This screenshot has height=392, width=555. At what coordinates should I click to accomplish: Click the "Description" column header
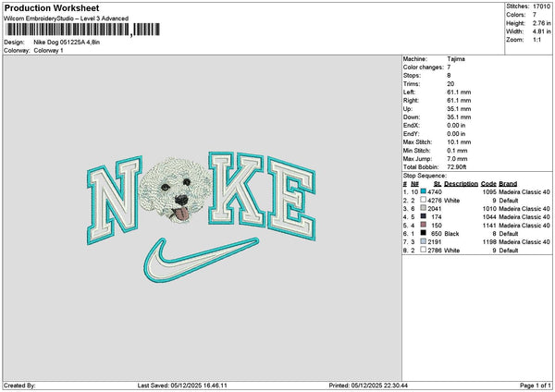[x=461, y=184]
